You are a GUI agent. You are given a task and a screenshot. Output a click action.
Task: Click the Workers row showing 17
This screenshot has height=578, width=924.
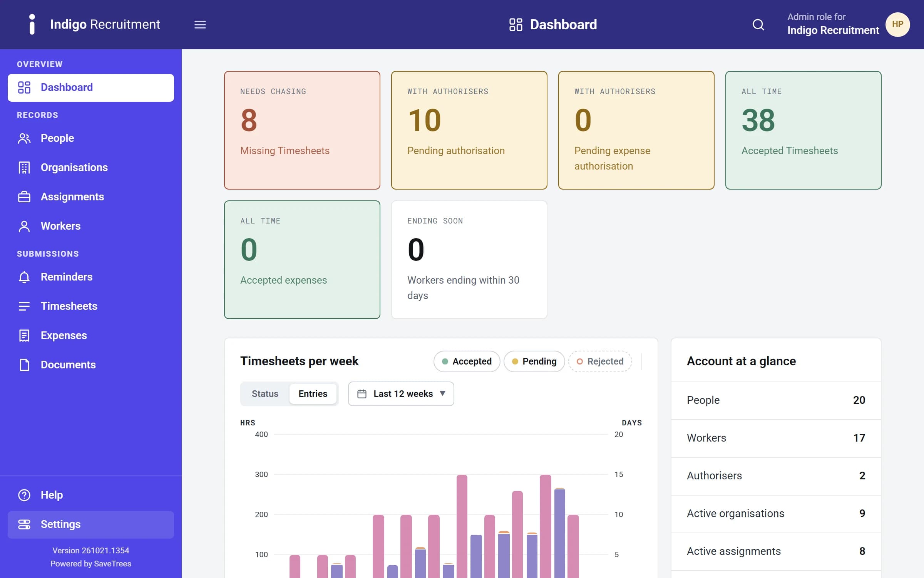776,438
